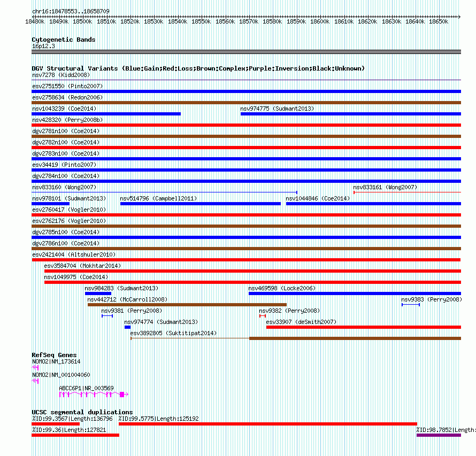Open the nsv974775 (Sudmant2013) variant label
Image resolution: width=476 pixels, height=456 pixels.
pyautogui.click(x=277, y=109)
